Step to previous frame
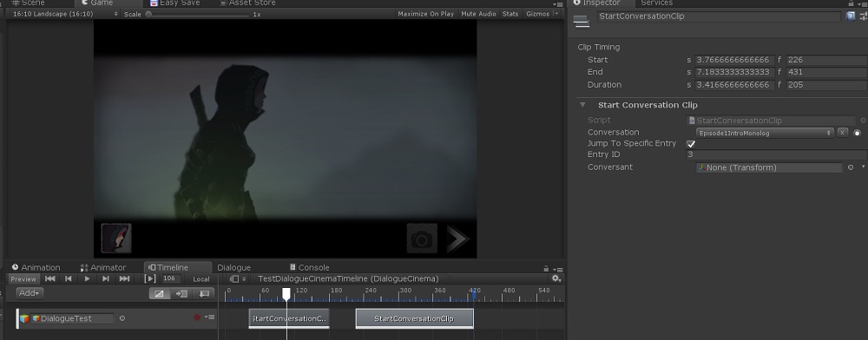 tap(68, 278)
